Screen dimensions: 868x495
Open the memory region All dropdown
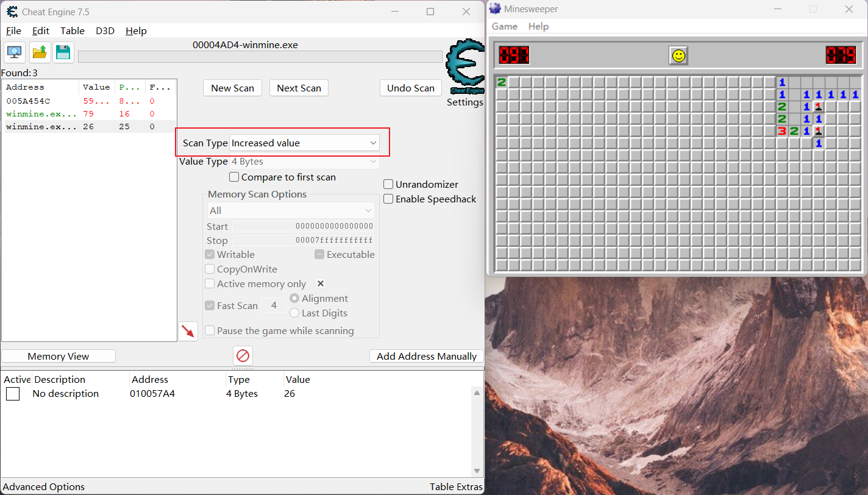[291, 210]
